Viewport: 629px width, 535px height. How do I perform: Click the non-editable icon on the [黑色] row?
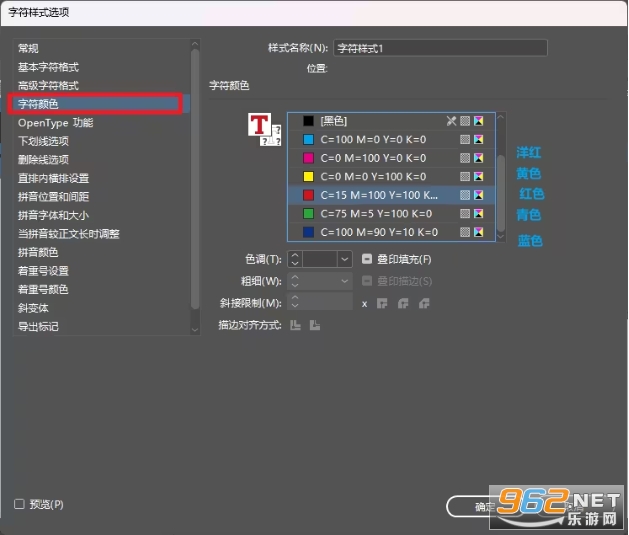[x=451, y=121]
